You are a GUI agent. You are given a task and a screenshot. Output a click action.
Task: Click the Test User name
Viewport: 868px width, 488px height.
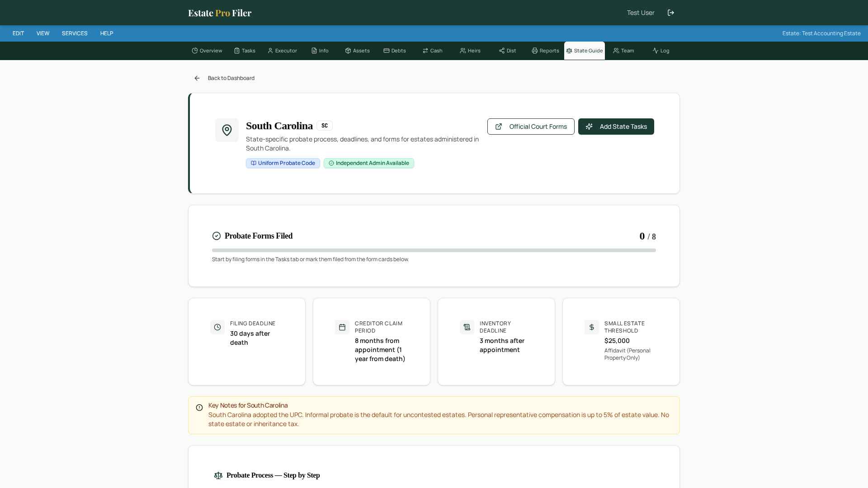641,13
